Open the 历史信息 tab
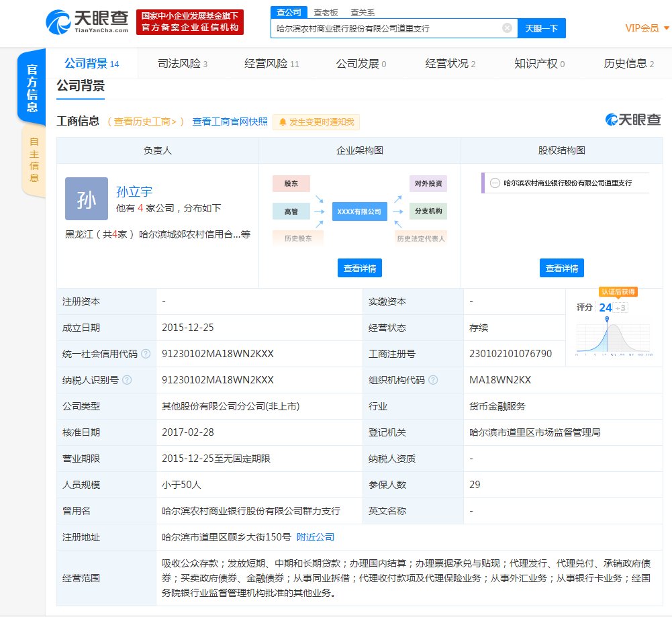This screenshot has width=672, height=617. (629, 64)
